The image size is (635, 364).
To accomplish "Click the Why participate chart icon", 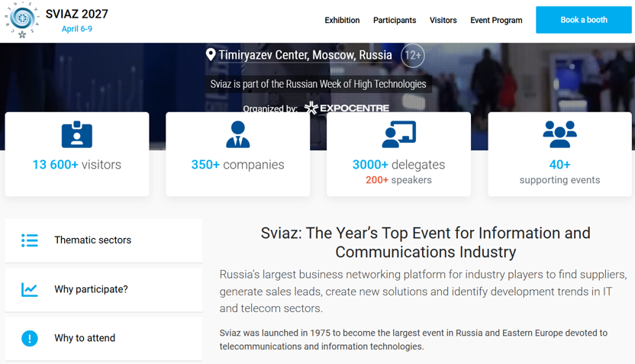I will click(x=30, y=289).
